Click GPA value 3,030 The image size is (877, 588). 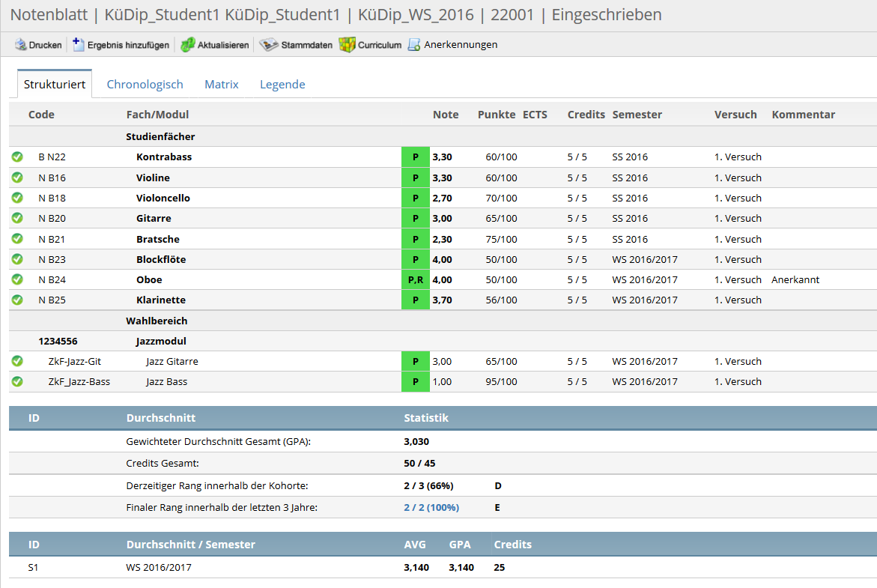click(416, 441)
